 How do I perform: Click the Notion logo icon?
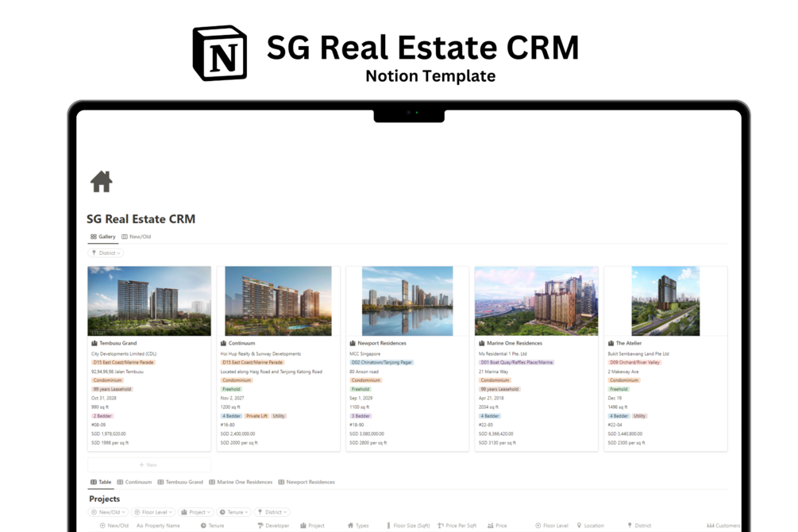220,53
